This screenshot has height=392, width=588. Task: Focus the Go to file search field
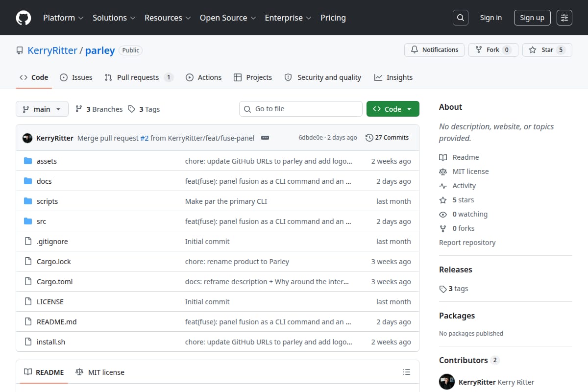[301, 109]
